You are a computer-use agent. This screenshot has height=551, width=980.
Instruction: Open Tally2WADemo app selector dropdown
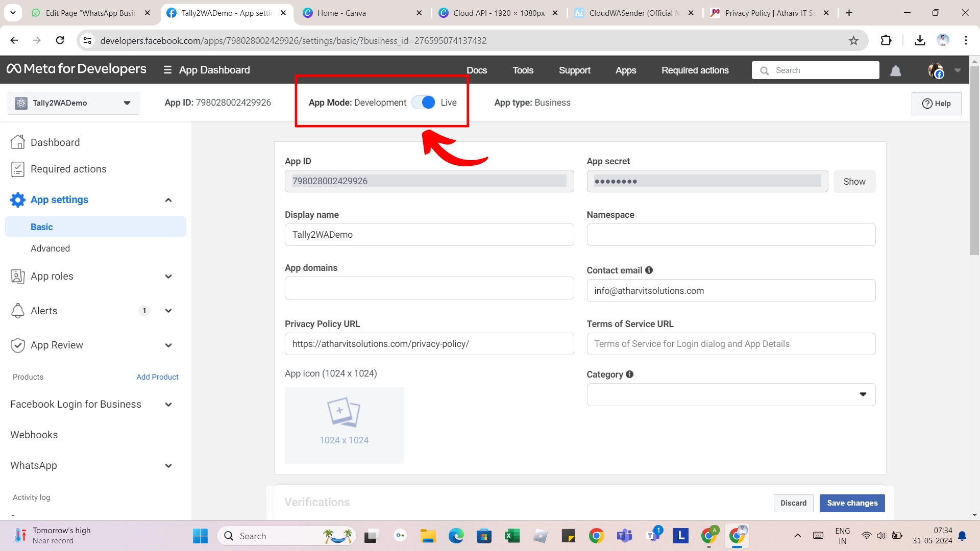coord(73,103)
